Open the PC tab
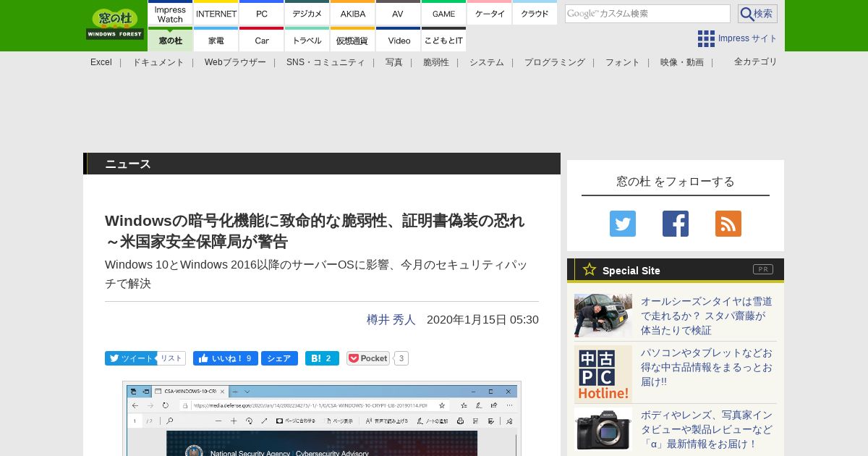Image resolution: width=868 pixels, height=456 pixels. [x=262, y=14]
